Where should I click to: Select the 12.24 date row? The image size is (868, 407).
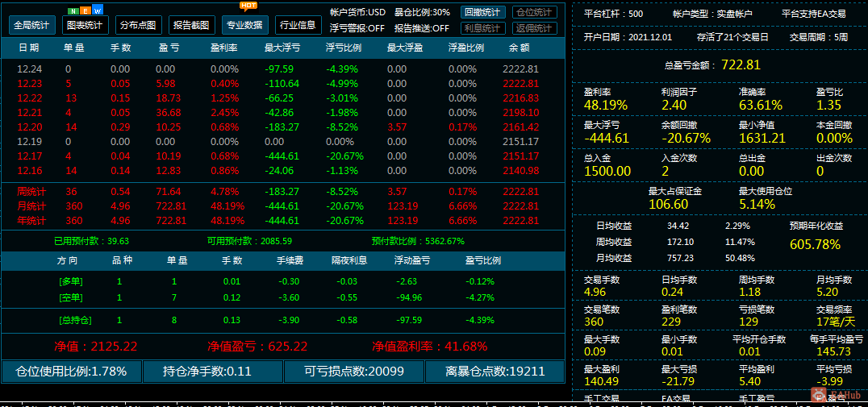pyautogui.click(x=282, y=69)
